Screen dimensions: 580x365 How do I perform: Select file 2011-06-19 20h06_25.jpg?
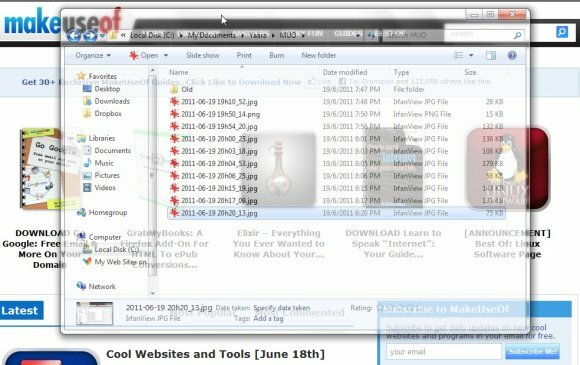coord(219,176)
